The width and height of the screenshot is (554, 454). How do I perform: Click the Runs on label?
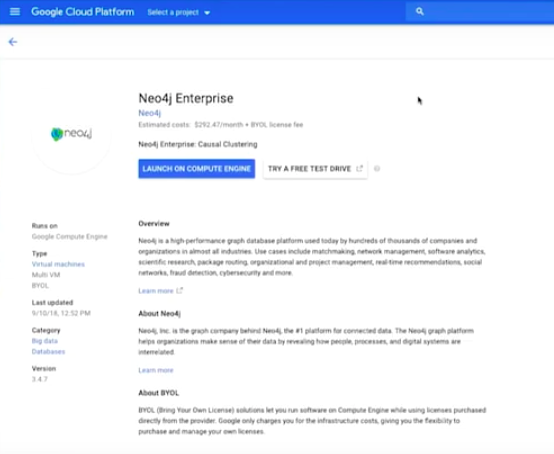click(x=45, y=226)
